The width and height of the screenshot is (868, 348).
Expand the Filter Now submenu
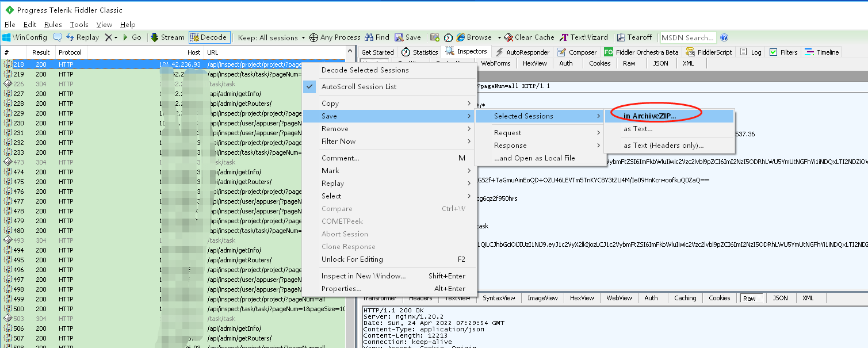tap(389, 142)
